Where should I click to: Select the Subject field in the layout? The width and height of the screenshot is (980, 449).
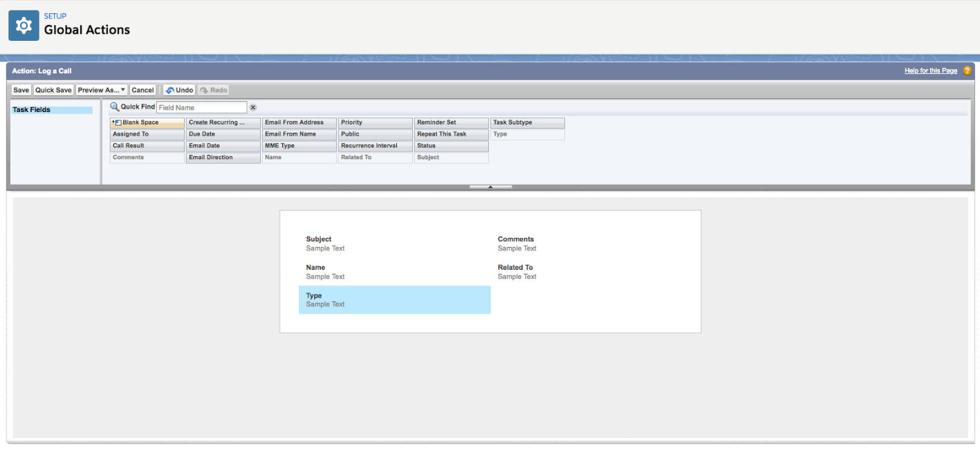click(x=394, y=244)
